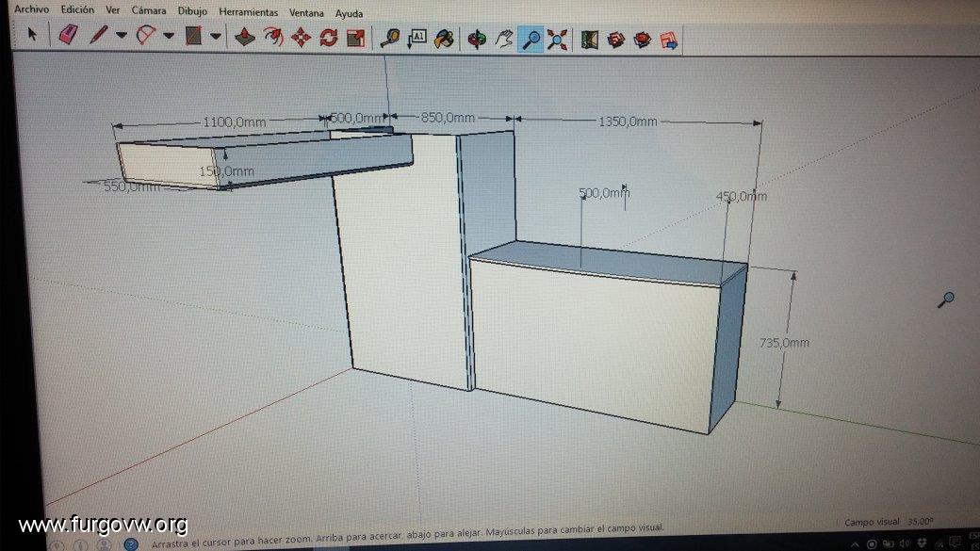Open the Herramientas menu
Screen dimensions: 980x551
point(248,12)
